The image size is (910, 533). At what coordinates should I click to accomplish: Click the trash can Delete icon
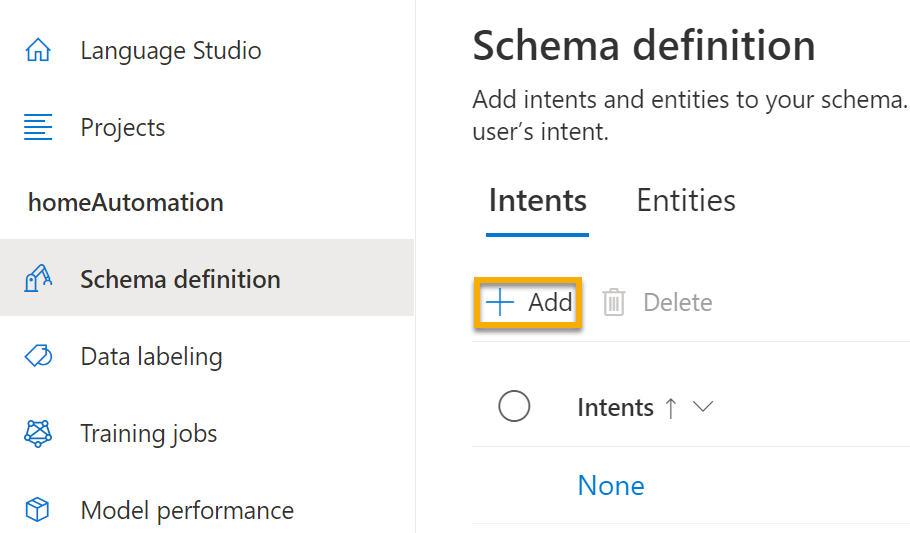click(614, 303)
